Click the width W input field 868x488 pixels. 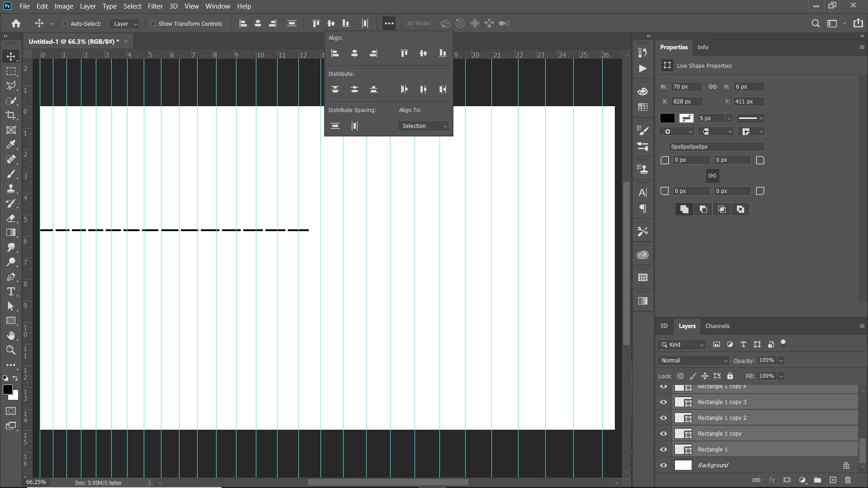click(x=686, y=87)
